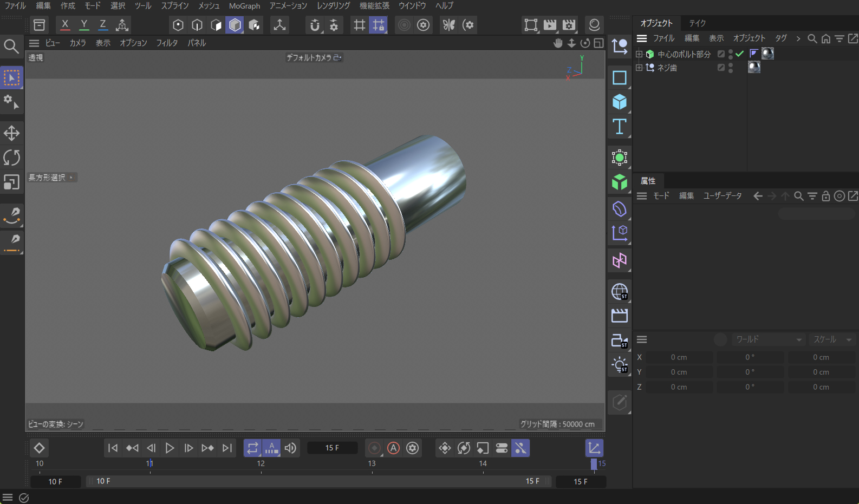Select the Move tool in left toolbar
The height and width of the screenshot is (504, 859).
click(11, 133)
